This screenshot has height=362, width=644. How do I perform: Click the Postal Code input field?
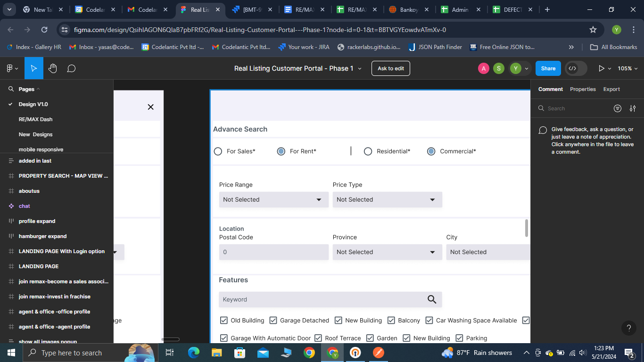click(x=274, y=252)
